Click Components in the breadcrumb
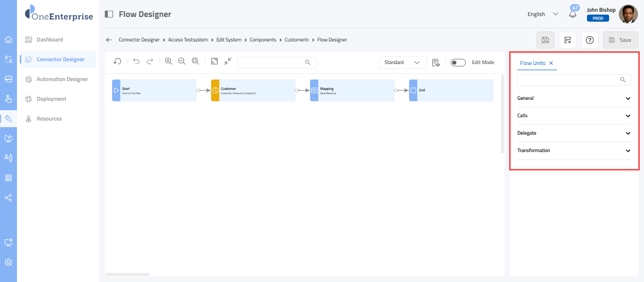 click(263, 40)
